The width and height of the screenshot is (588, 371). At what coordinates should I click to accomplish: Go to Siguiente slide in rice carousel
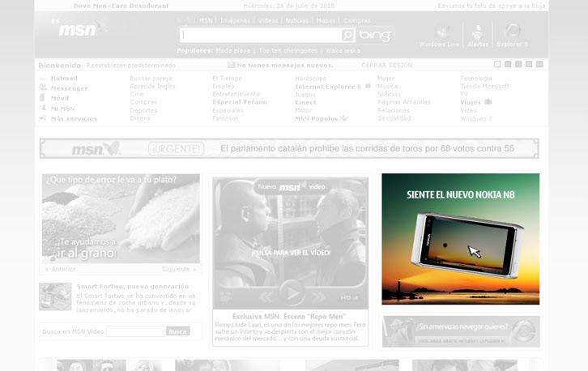tap(178, 269)
